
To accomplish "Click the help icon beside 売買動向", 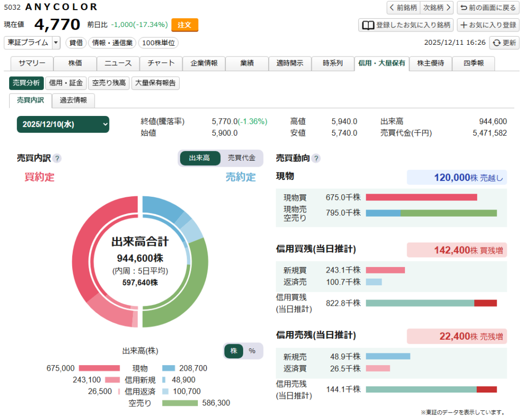I will (x=316, y=159).
